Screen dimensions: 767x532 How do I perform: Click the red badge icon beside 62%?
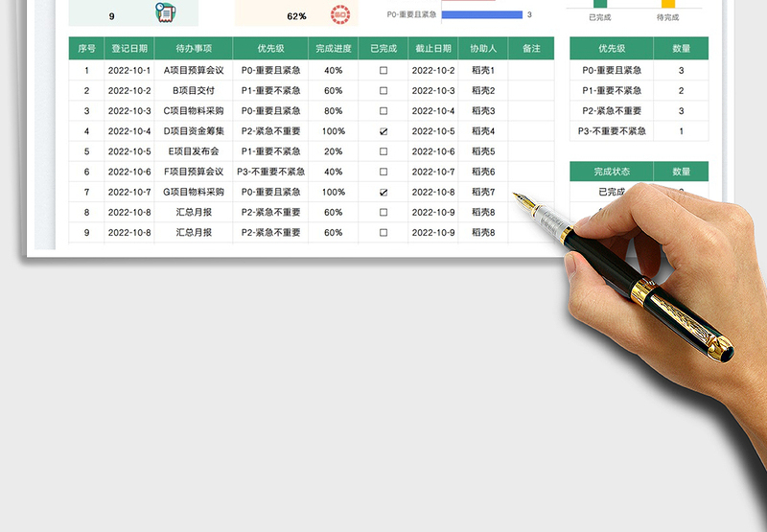click(x=340, y=14)
